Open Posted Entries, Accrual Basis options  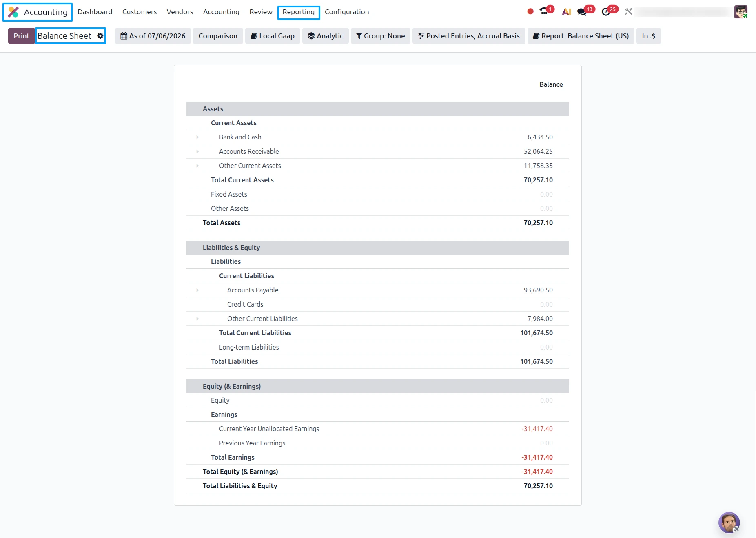[469, 36]
